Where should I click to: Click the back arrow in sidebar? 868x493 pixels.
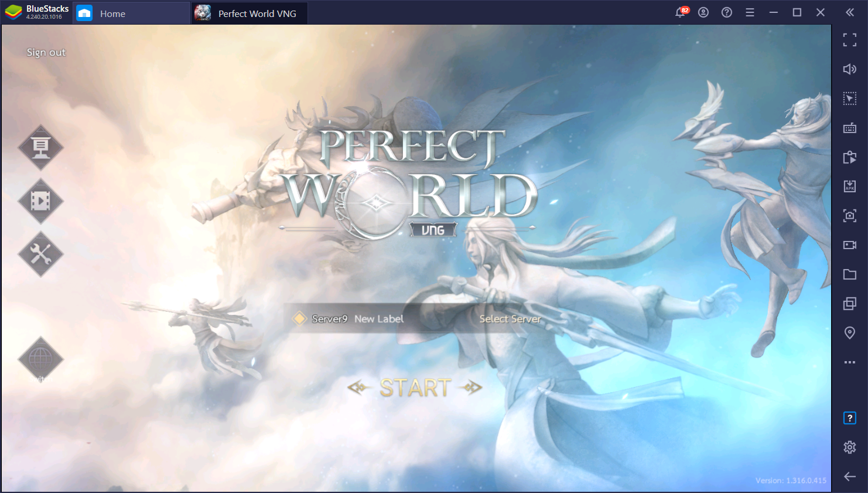[x=850, y=477]
